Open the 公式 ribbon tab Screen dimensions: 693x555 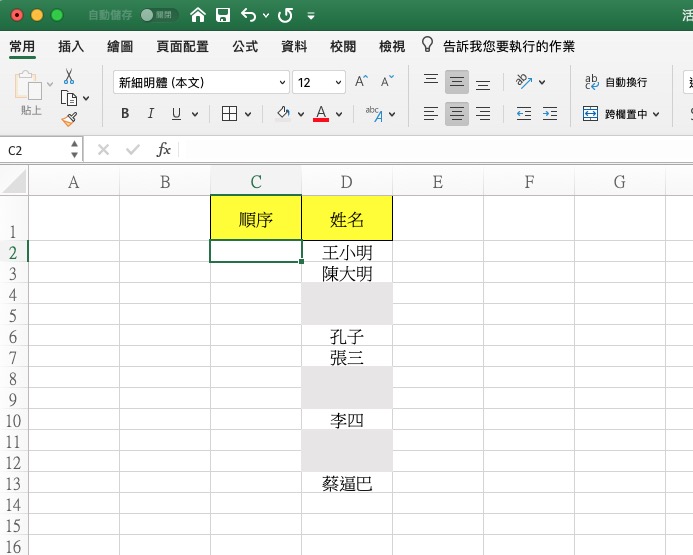(245, 46)
